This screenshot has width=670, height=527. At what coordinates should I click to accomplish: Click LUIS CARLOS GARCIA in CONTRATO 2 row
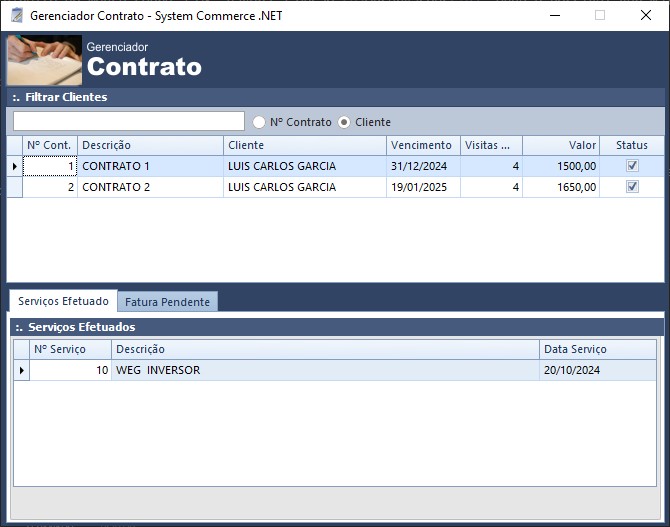(x=305, y=187)
